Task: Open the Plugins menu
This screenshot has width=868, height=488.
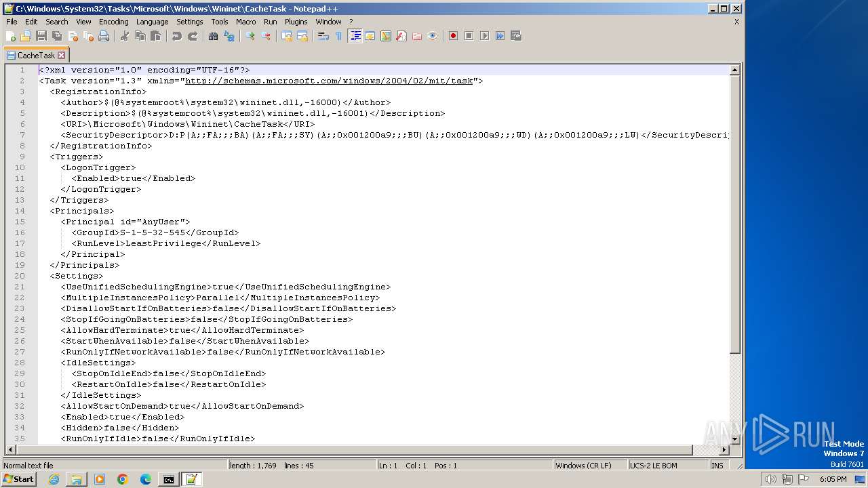Action: [x=296, y=22]
